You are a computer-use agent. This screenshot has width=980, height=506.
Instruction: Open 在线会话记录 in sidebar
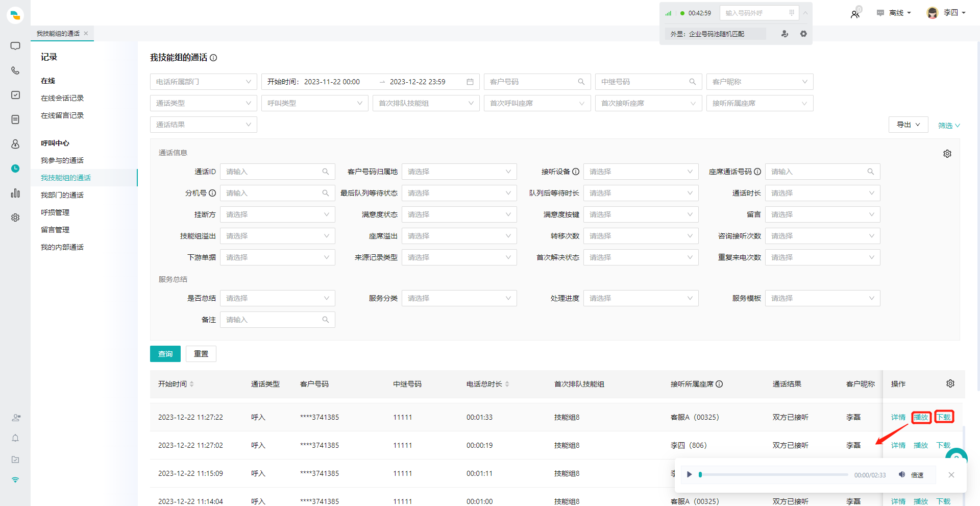coord(62,98)
